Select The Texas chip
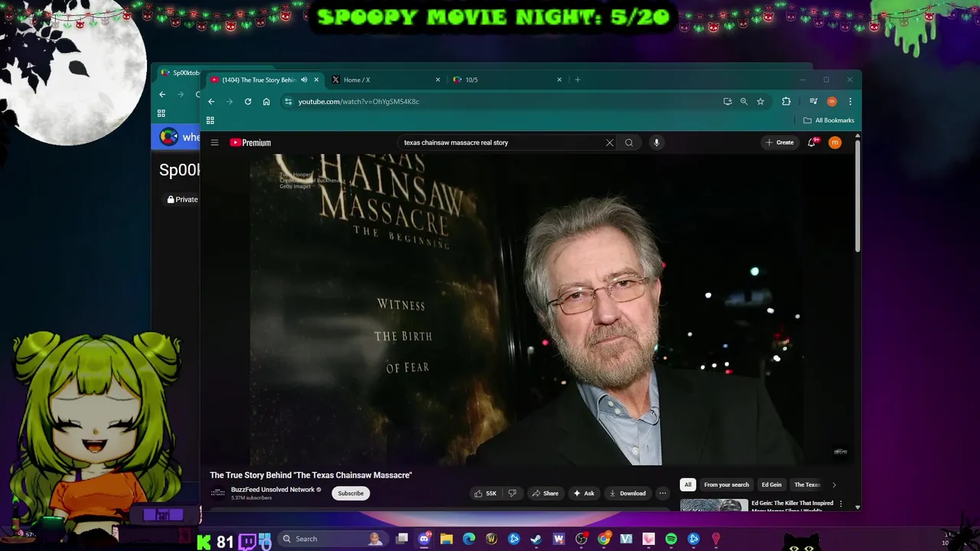980x551 pixels. tap(807, 484)
